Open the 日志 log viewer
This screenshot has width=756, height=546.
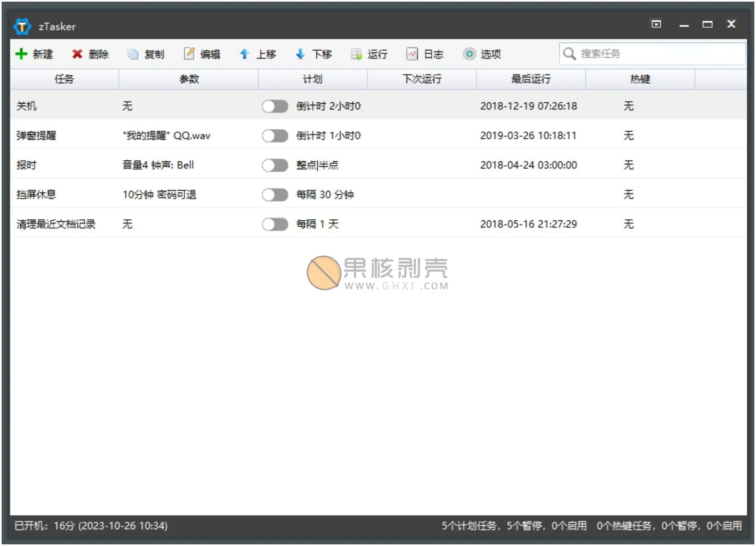coord(412,54)
